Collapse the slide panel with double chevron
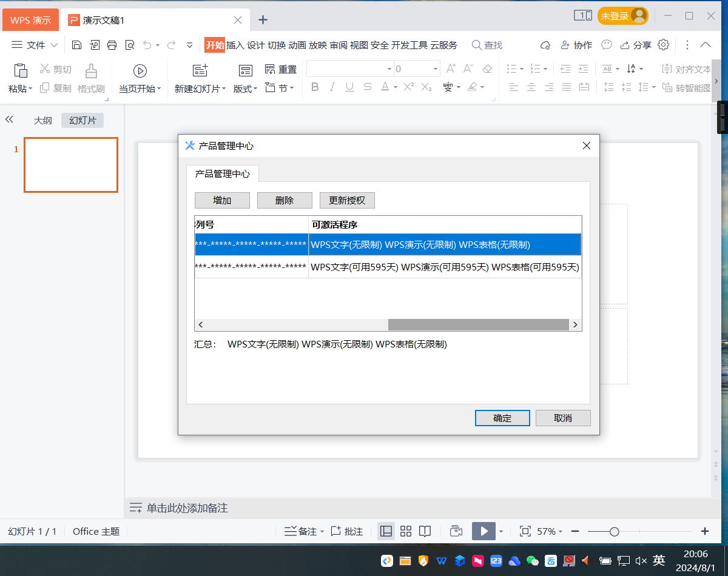The height and width of the screenshot is (576, 728). [x=9, y=120]
